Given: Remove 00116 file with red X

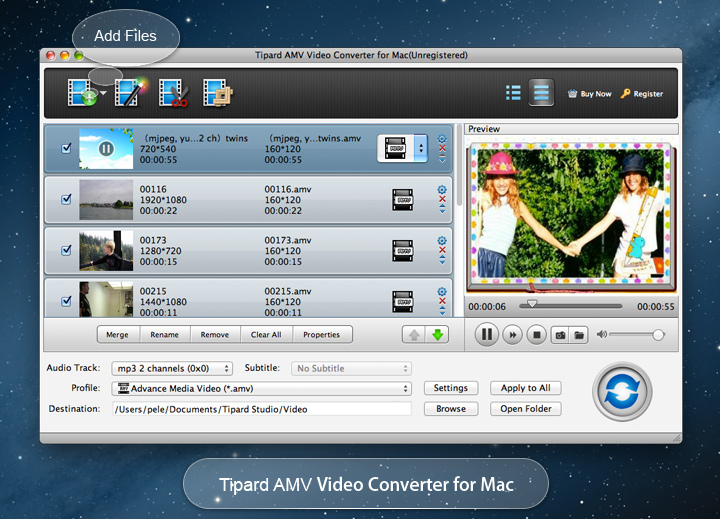Looking at the screenshot, I should (442, 199).
